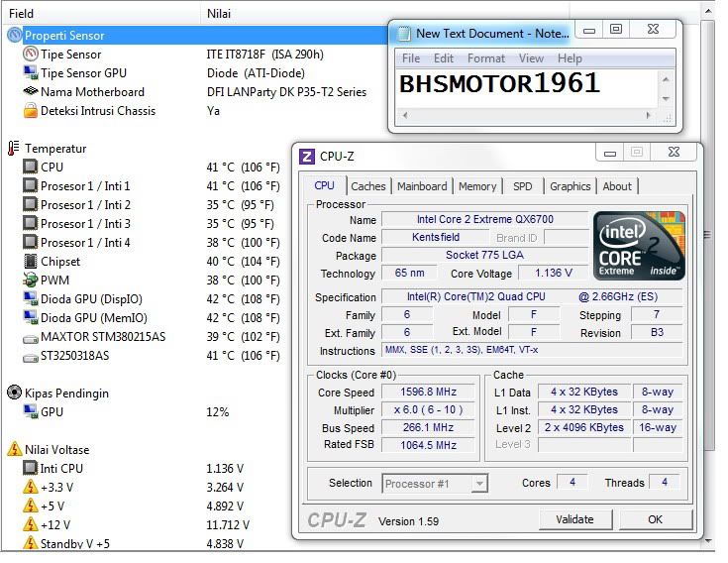Maximize the Notepad window
728x563 pixels.
click(616, 30)
